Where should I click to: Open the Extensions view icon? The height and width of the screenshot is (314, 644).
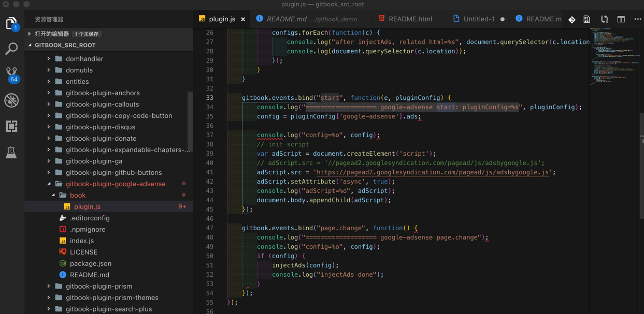click(x=11, y=126)
